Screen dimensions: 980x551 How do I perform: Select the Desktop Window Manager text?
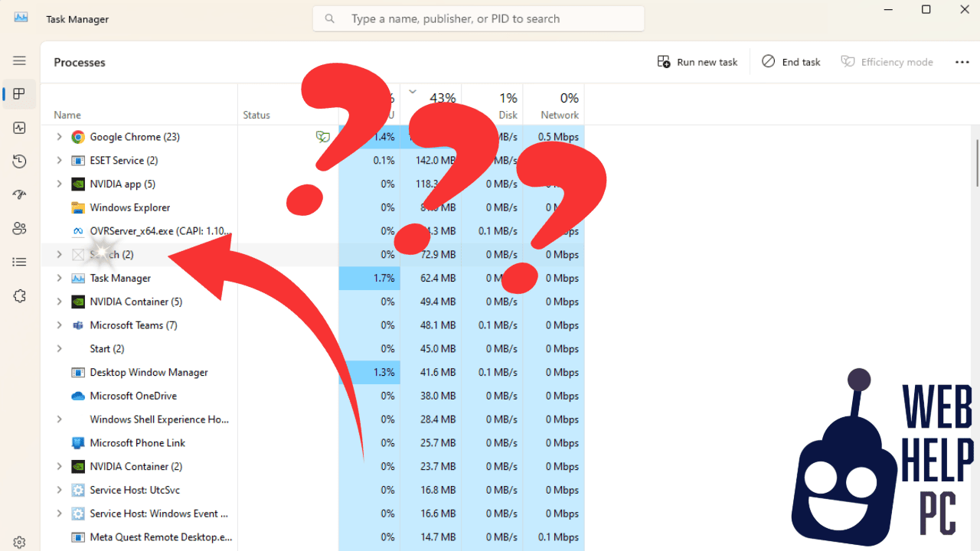point(149,373)
